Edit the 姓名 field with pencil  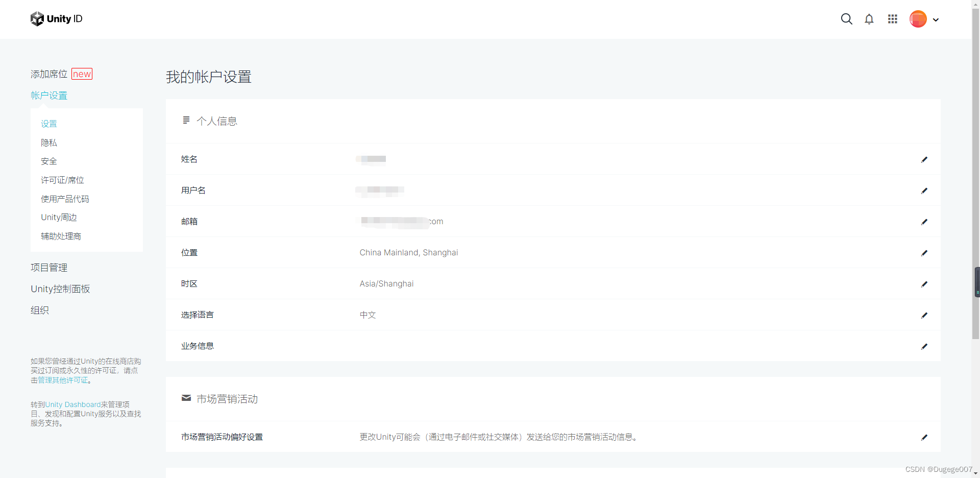(924, 159)
